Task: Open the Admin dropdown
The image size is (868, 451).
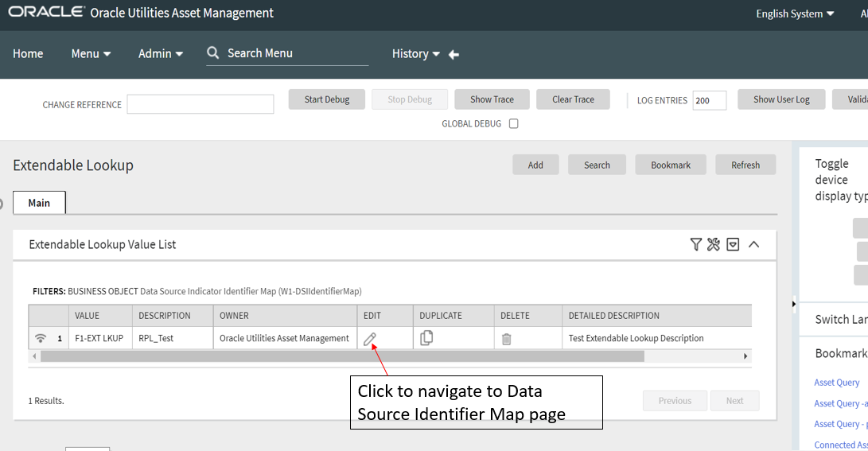Action: click(x=161, y=53)
